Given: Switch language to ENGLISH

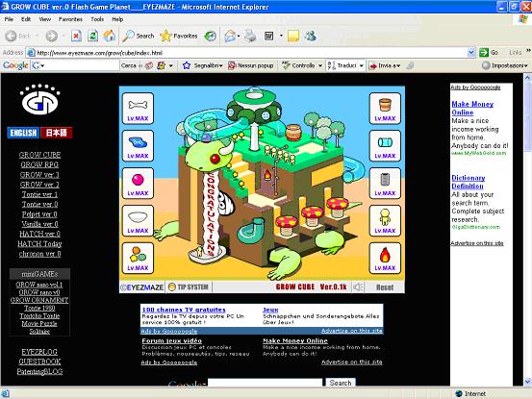Looking at the screenshot, I should (23, 133).
